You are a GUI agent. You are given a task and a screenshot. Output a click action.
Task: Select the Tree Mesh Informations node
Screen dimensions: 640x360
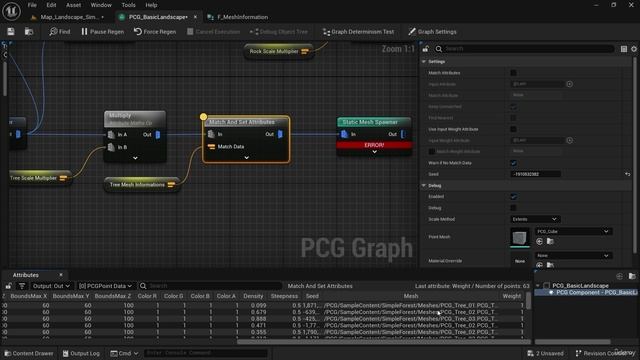pos(141,184)
